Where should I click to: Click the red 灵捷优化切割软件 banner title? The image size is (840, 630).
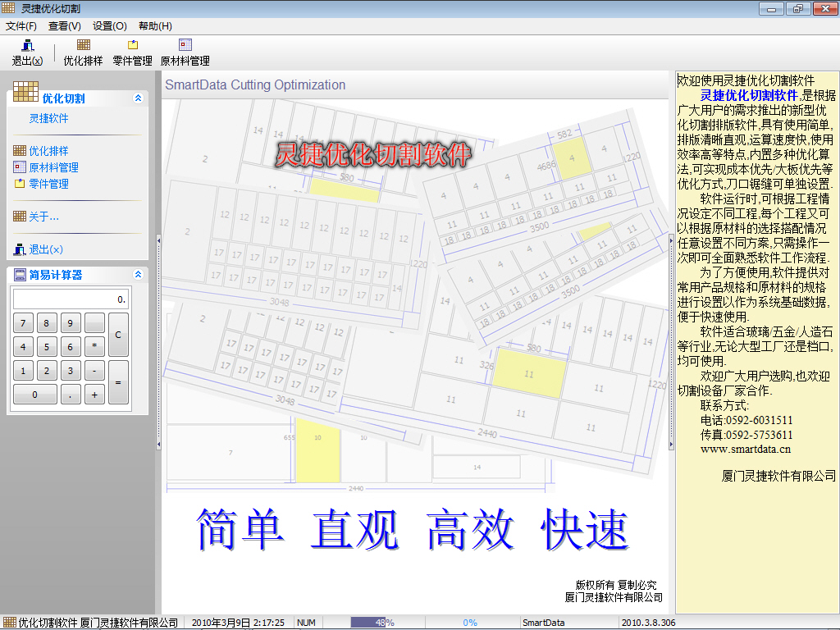373,154
